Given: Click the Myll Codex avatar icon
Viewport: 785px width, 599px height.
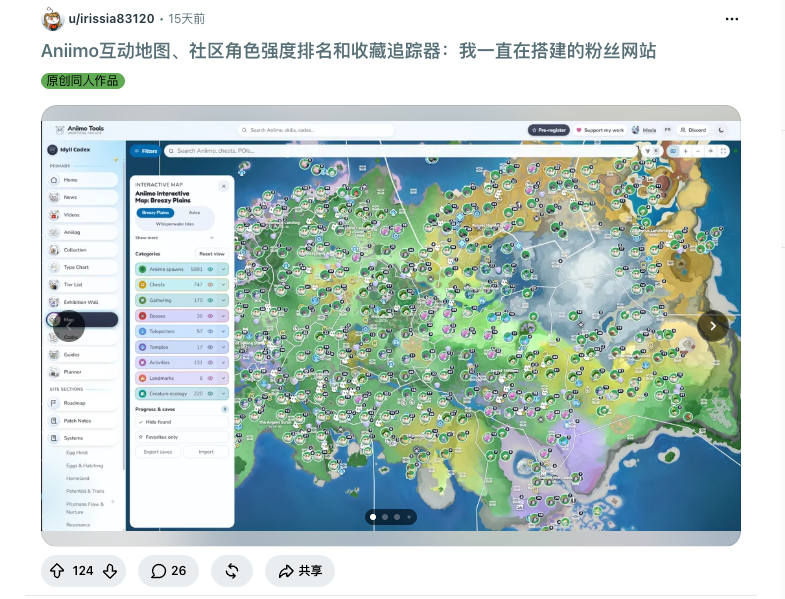Looking at the screenshot, I should click(52, 150).
